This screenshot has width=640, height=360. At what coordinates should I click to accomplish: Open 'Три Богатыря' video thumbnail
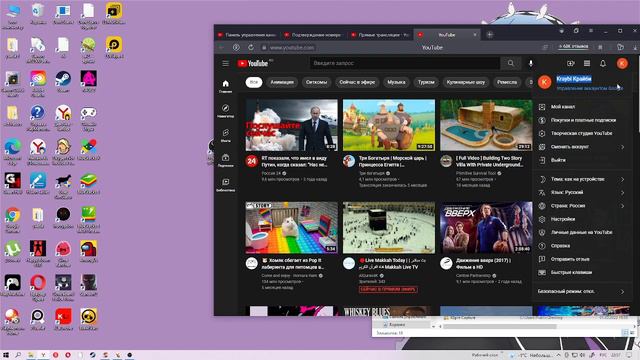pos(389,125)
